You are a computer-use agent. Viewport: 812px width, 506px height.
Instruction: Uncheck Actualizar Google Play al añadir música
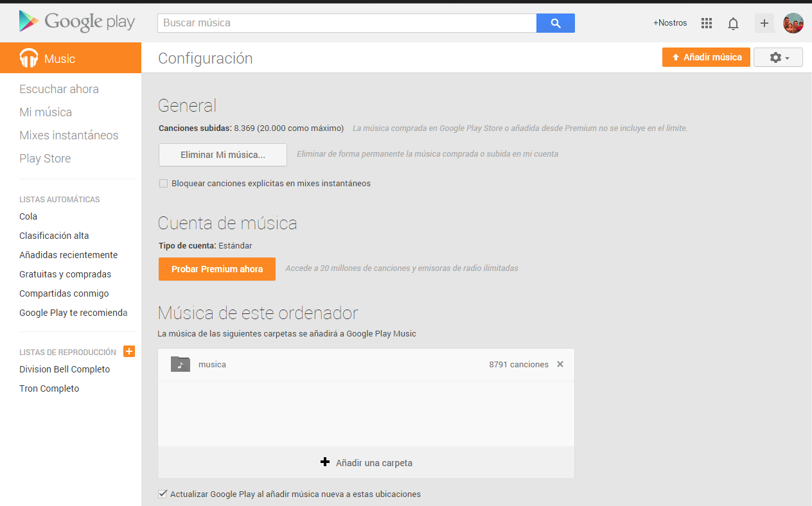[x=163, y=494]
